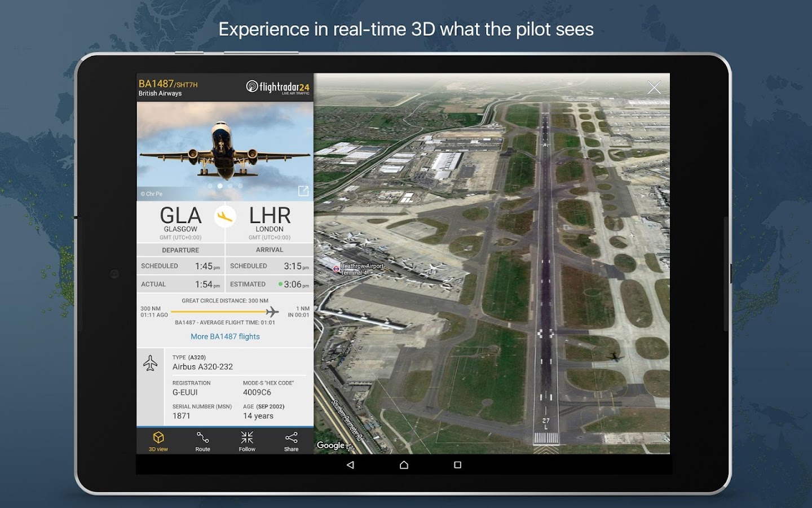Click the actual departure 1:54 pm

pyautogui.click(x=208, y=284)
